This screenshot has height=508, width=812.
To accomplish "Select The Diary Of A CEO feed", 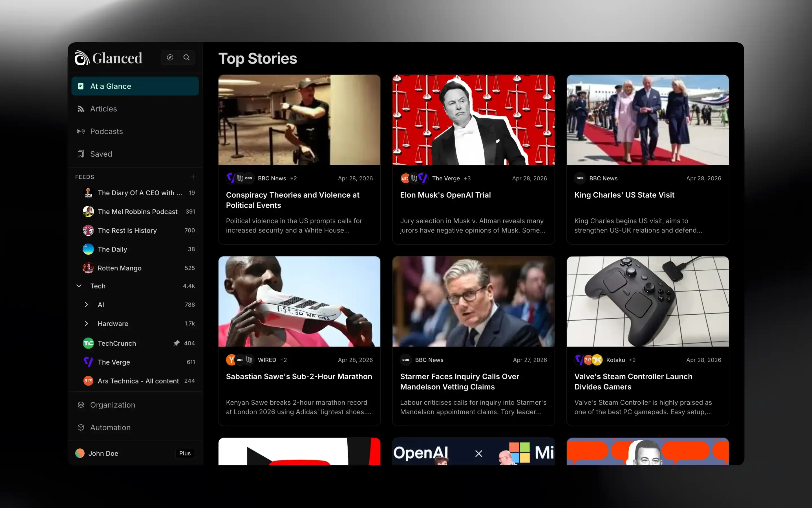I will pos(135,193).
